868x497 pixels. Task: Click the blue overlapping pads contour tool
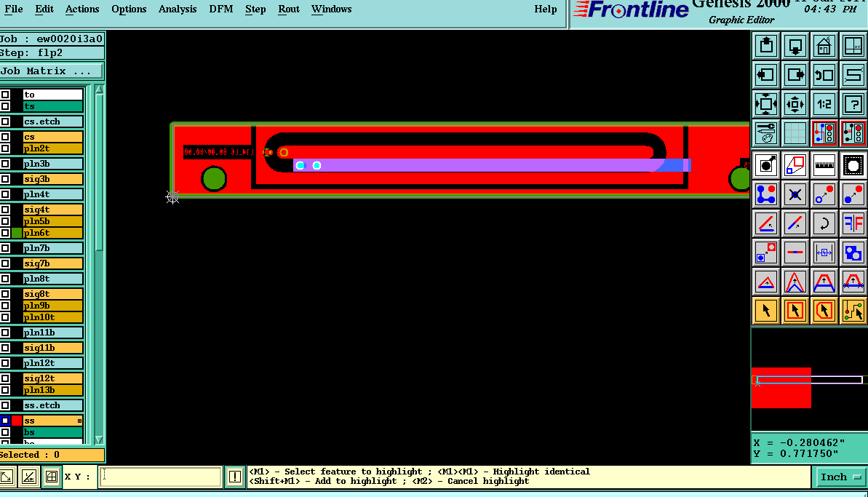pos(853,253)
